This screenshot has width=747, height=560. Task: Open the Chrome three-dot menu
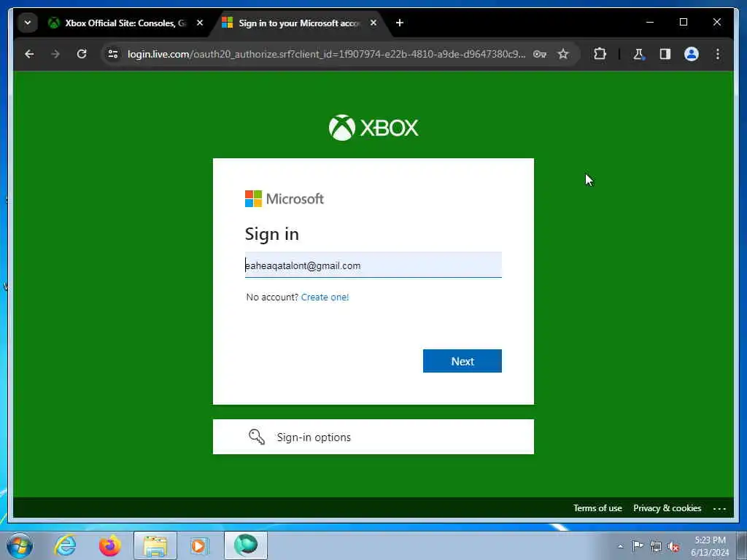718,54
